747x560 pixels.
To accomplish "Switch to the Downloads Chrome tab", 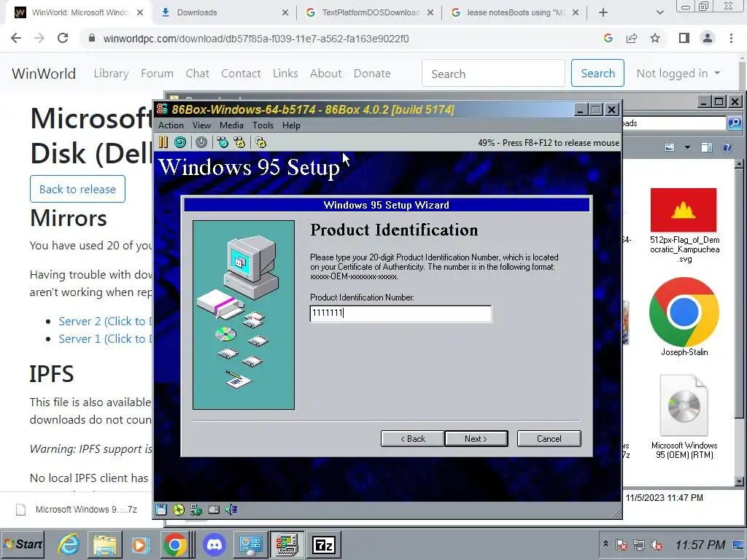I will [224, 12].
